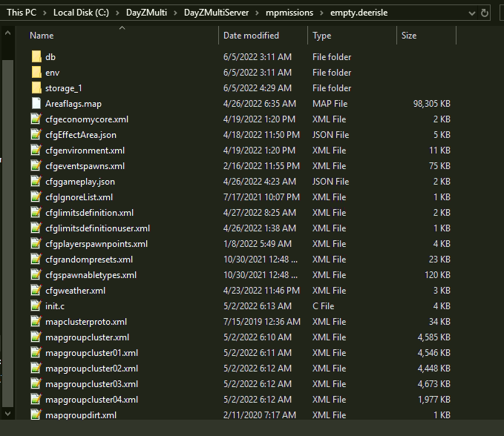Image resolution: width=504 pixels, height=436 pixels.
Task: Click the mapgroupcluster03.xml file icon
Action: click(x=36, y=383)
